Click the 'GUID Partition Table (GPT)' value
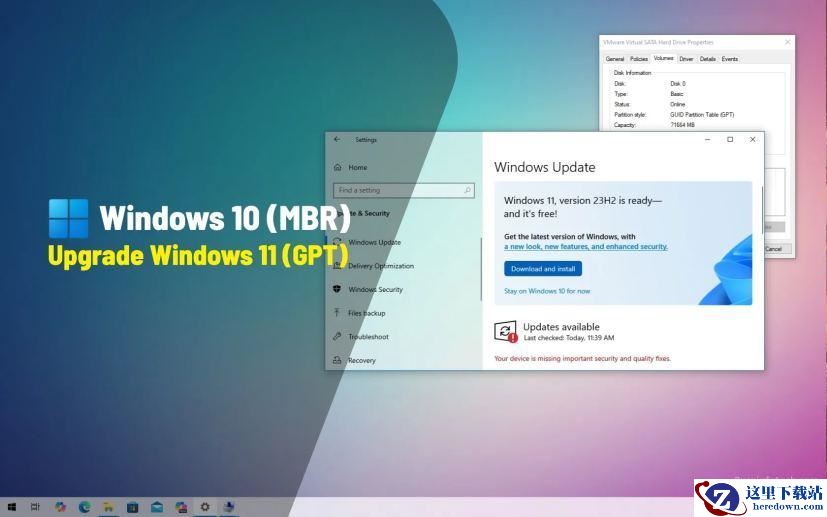 pos(702,114)
